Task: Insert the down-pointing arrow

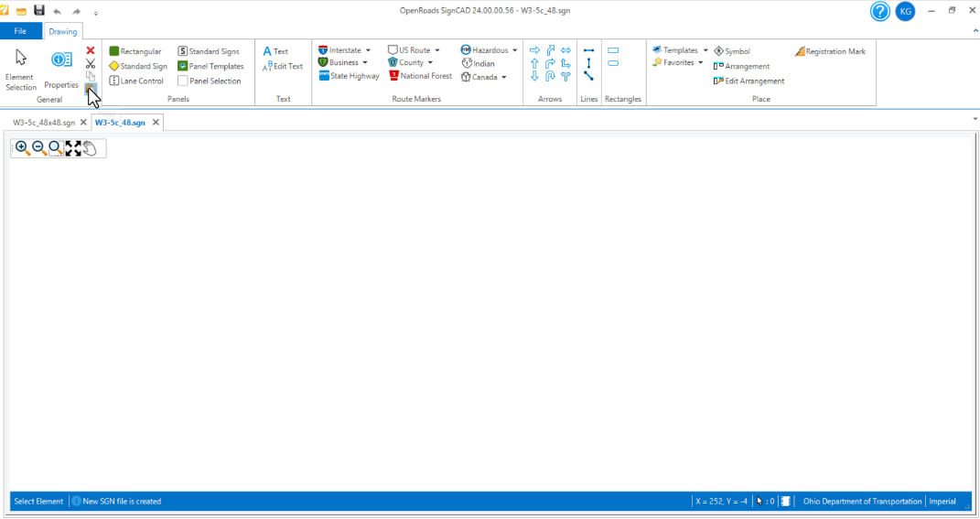Action: click(x=534, y=76)
